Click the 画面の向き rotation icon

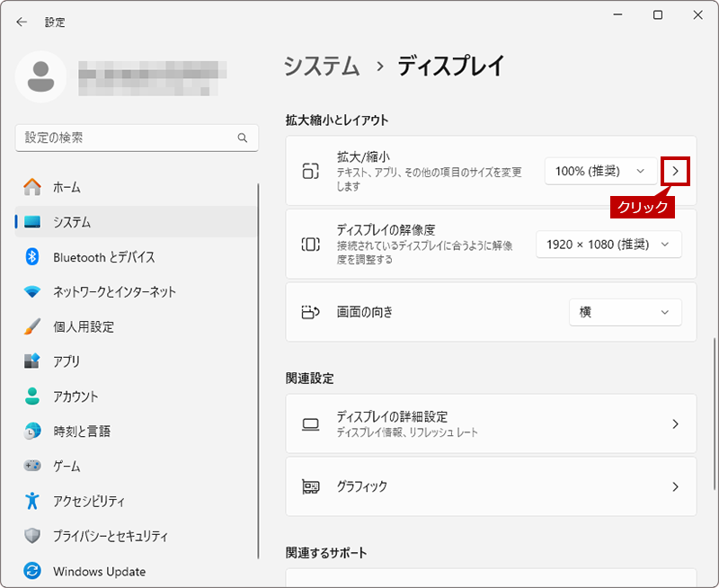[x=310, y=312]
